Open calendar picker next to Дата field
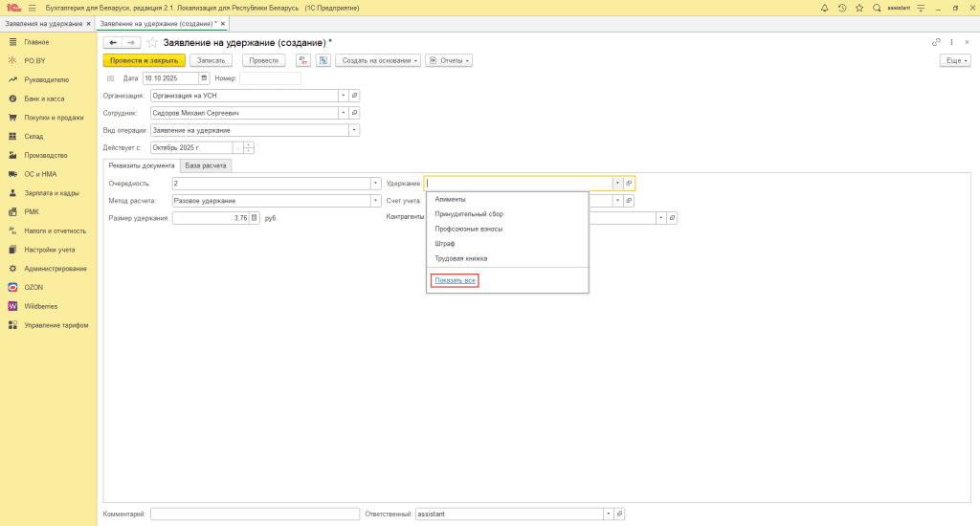Viewport: 980px width, 526px height. tap(204, 78)
